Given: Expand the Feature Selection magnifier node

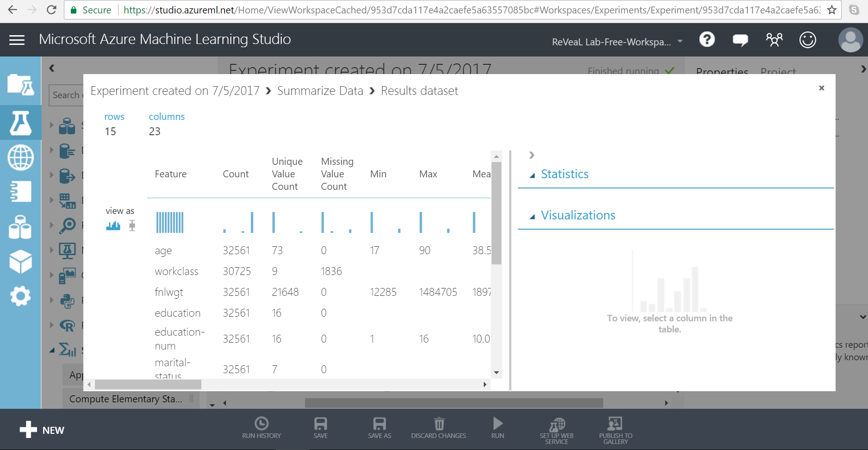Looking at the screenshot, I should (x=51, y=225).
